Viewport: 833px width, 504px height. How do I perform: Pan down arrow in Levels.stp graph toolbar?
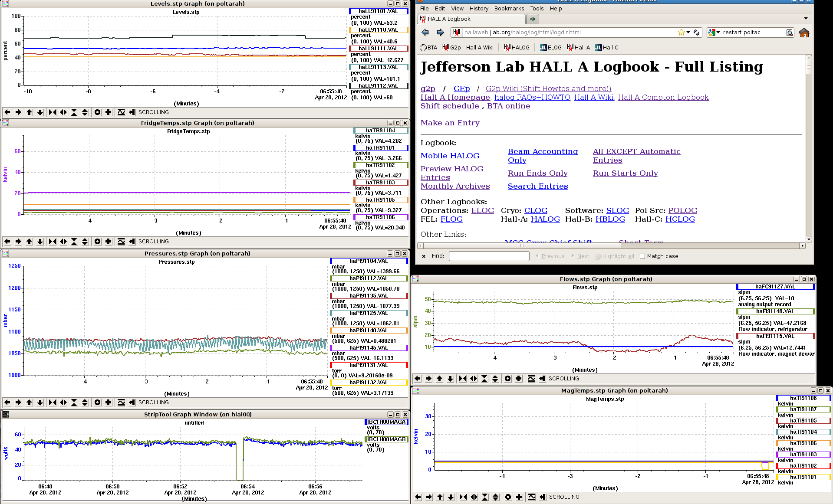point(40,112)
